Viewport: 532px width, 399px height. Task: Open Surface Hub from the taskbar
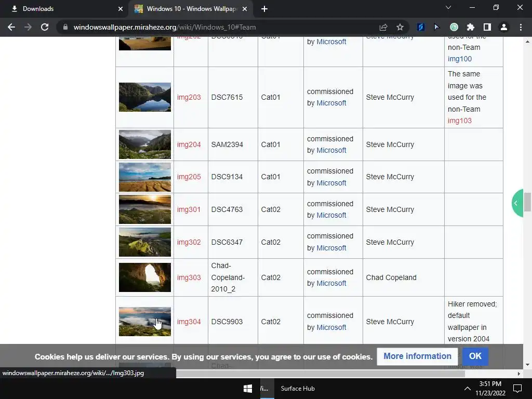coord(298,389)
